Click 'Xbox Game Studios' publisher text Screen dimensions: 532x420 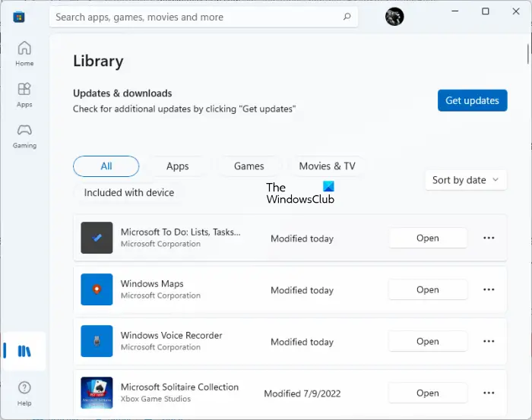tap(156, 399)
